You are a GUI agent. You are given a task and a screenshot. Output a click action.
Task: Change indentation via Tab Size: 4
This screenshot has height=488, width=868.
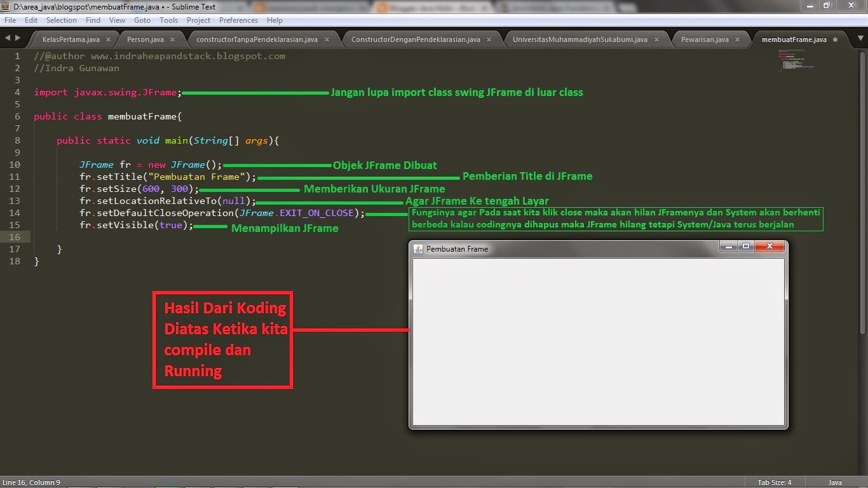pos(775,482)
